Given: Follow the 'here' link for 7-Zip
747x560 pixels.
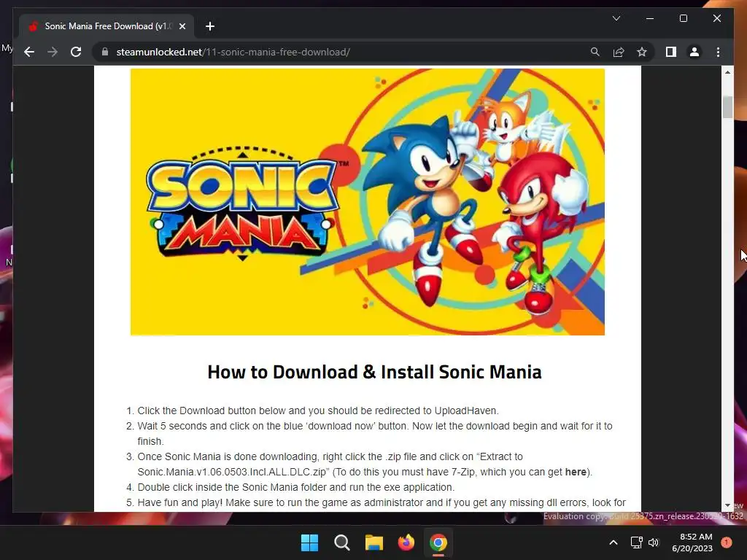Looking at the screenshot, I should 576,472.
